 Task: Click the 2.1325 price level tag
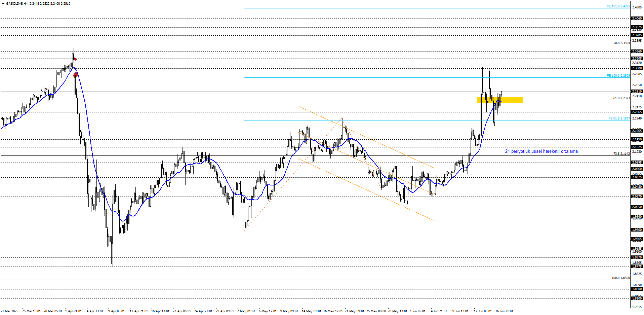[x=637, y=147]
